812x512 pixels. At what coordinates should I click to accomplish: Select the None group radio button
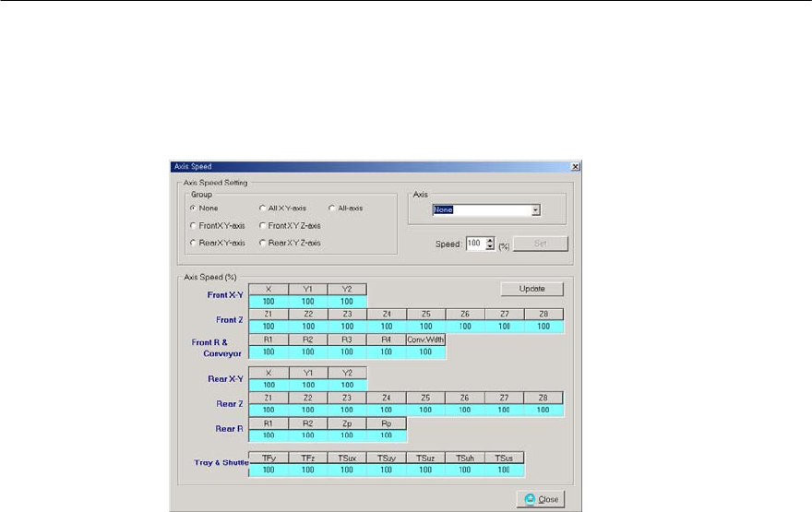pos(193,208)
